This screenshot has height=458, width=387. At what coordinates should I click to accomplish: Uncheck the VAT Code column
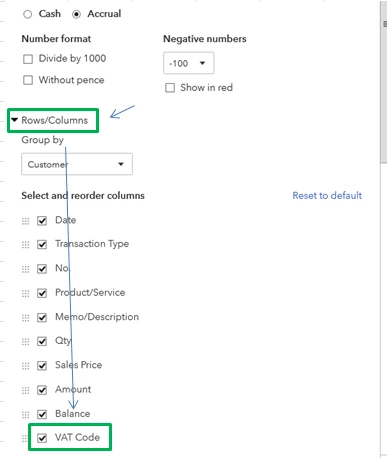[x=42, y=438]
